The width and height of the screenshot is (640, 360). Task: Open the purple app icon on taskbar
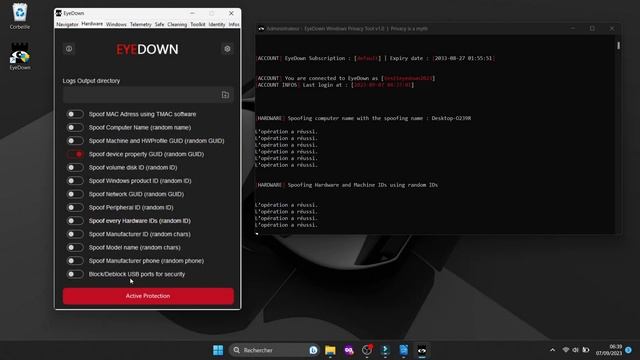coord(349,350)
